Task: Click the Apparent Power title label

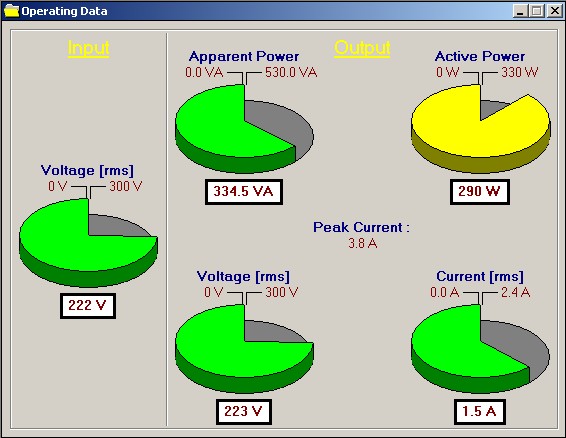Action: (x=244, y=56)
